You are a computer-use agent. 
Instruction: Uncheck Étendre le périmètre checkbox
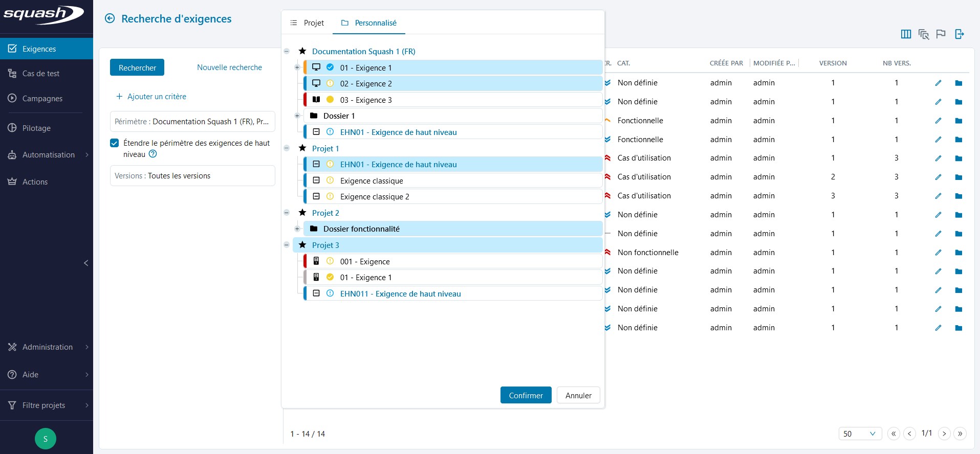[115, 143]
